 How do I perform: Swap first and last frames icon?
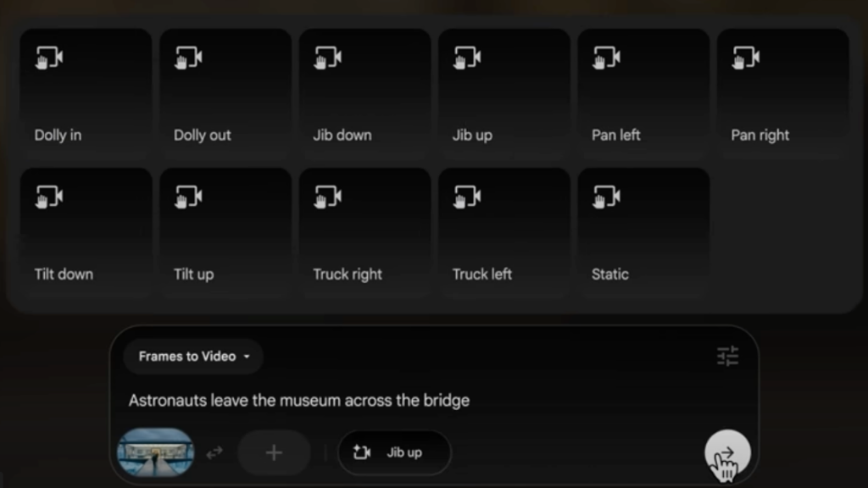[214, 452]
